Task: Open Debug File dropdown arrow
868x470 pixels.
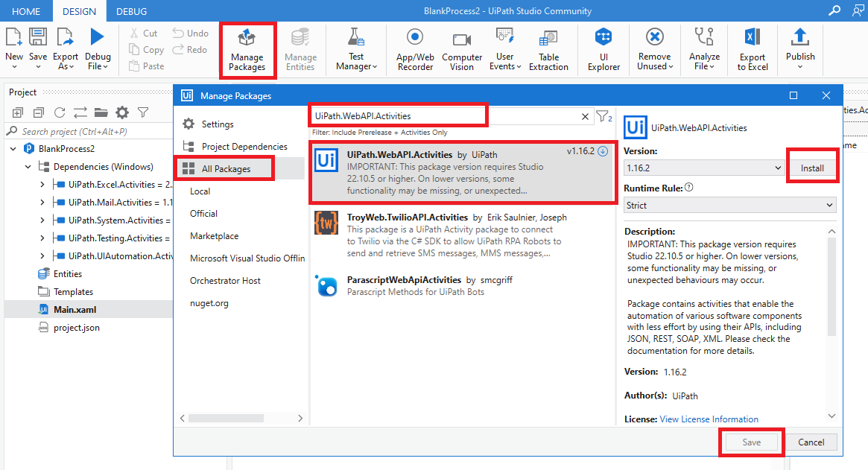Action: pos(105,66)
